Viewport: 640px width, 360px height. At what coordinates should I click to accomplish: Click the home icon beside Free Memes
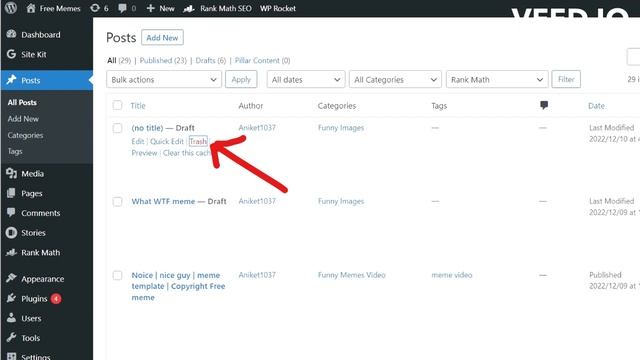[x=31, y=8]
